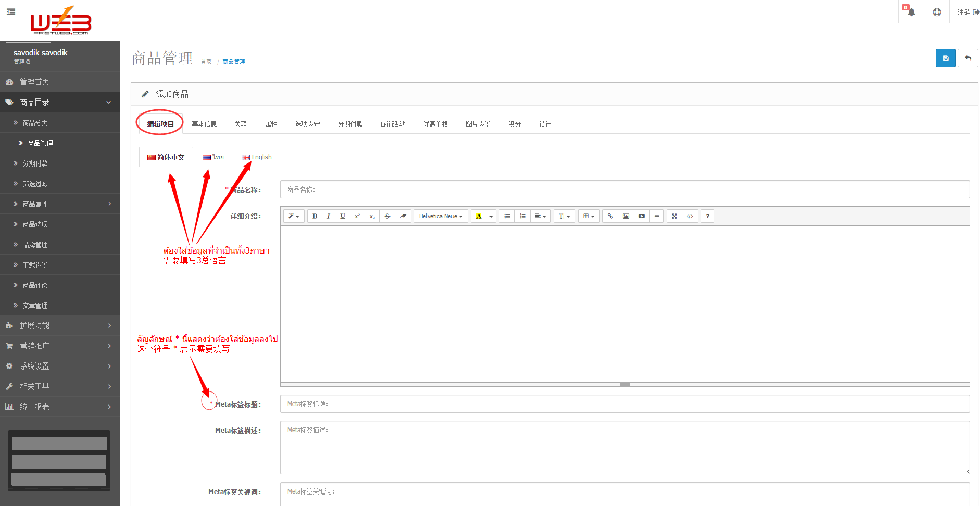Click the 注销 logout link

pos(968,12)
